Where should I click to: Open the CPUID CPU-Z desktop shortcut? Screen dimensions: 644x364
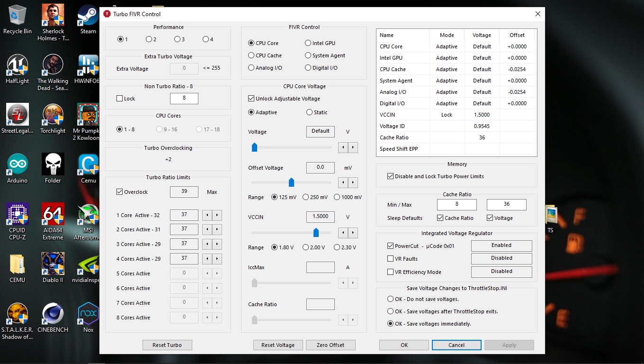[18, 215]
